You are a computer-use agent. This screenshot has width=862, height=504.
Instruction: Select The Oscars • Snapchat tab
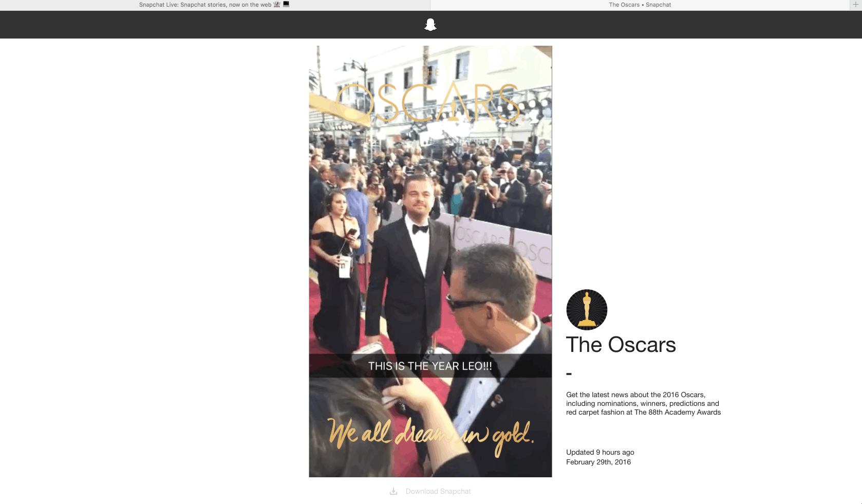tap(640, 5)
